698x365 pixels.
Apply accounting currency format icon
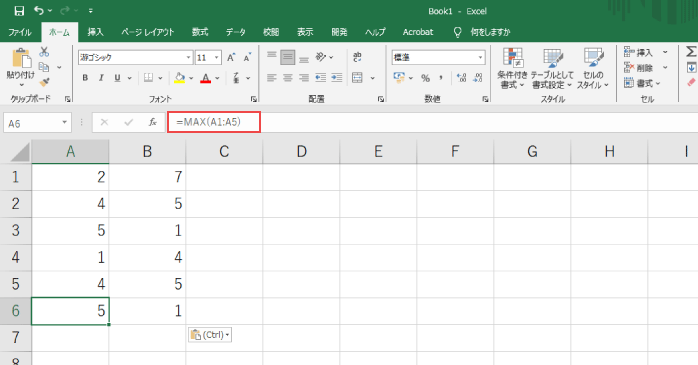click(x=399, y=78)
